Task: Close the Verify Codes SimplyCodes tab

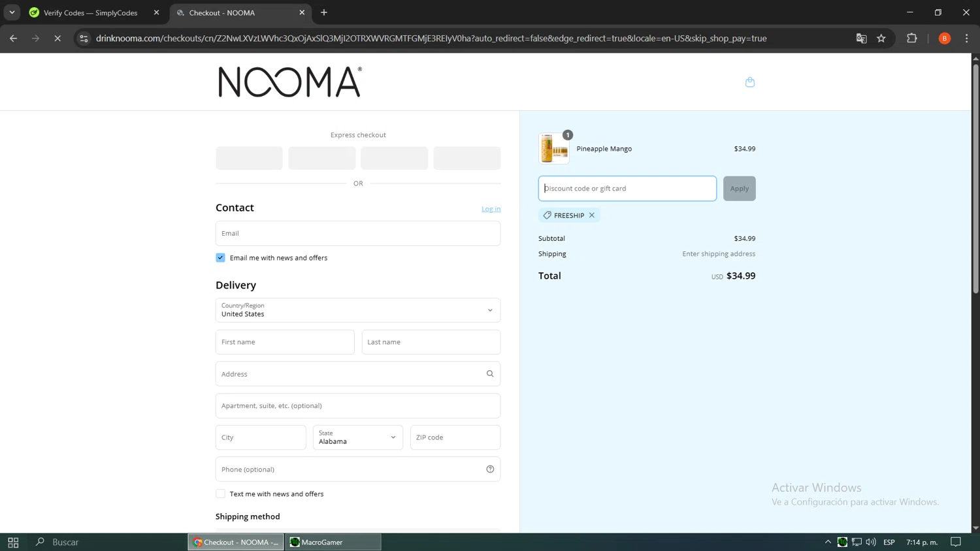Action: 156,12
